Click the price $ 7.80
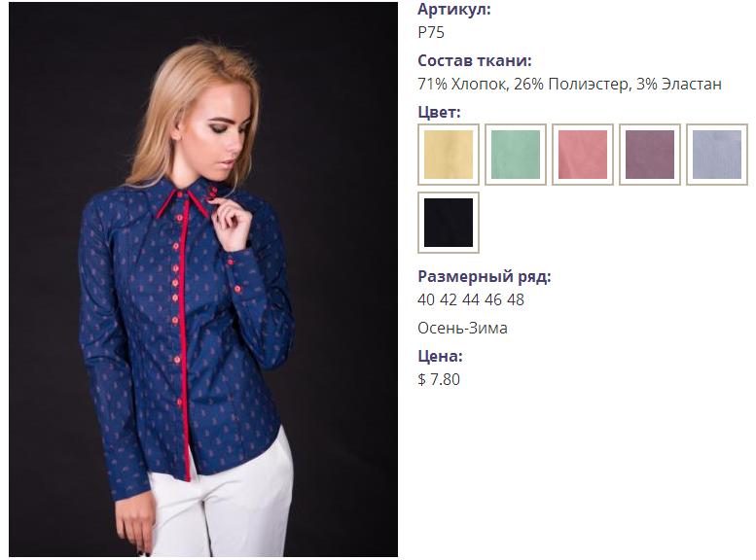Screen dimensions: 756x560 tap(439, 379)
